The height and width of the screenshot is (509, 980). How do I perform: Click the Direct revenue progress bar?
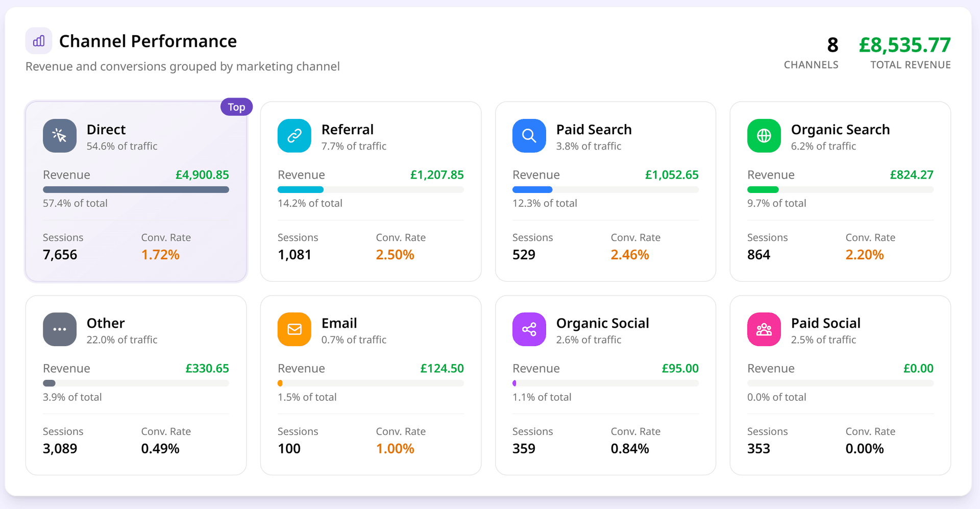[136, 190]
